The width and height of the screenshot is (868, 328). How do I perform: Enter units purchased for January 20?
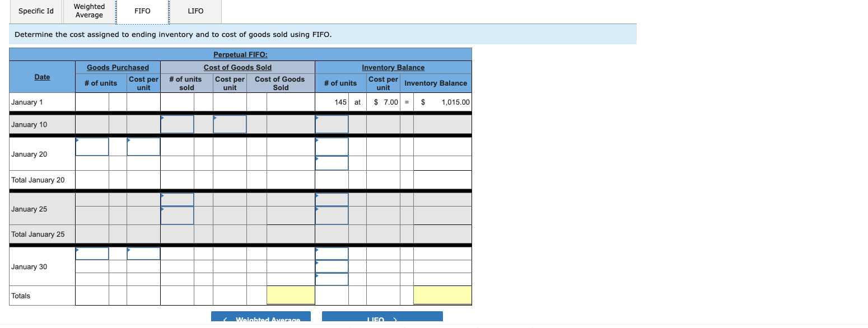coord(92,146)
